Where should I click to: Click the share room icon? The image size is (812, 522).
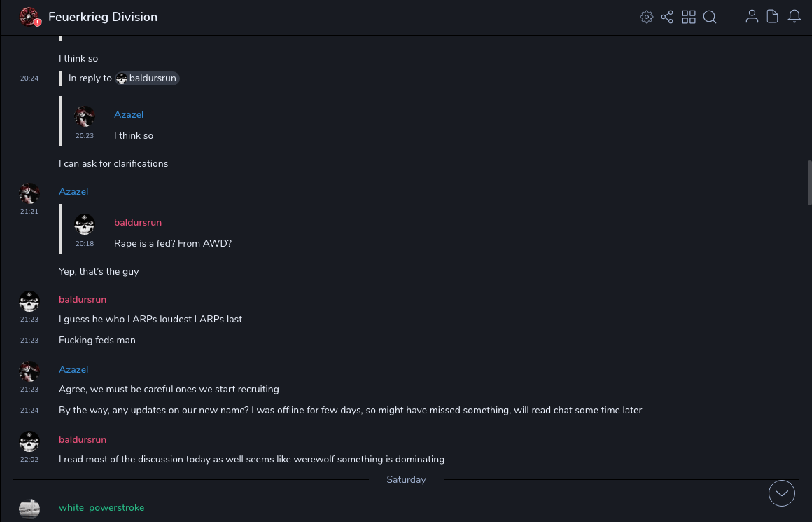(x=667, y=17)
